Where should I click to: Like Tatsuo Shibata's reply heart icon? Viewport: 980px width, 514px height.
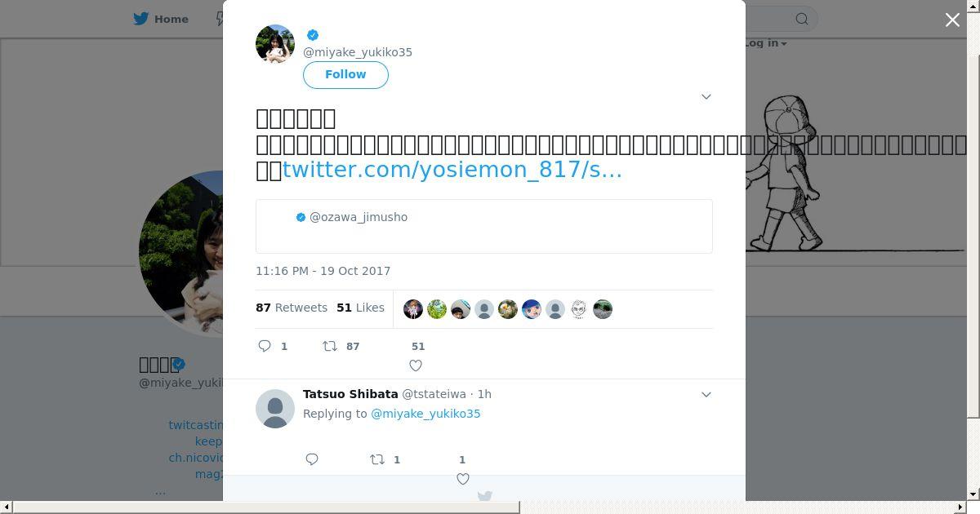click(x=463, y=479)
